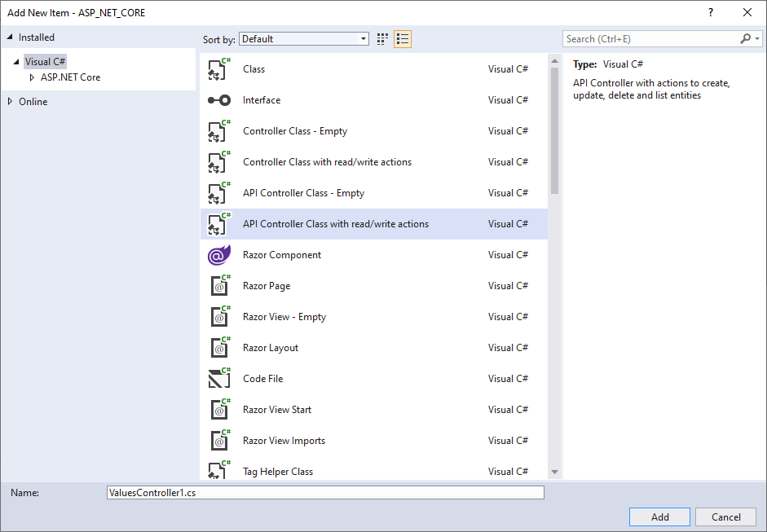Switch to small icons list view
Screen dimensions: 767x532
point(403,39)
